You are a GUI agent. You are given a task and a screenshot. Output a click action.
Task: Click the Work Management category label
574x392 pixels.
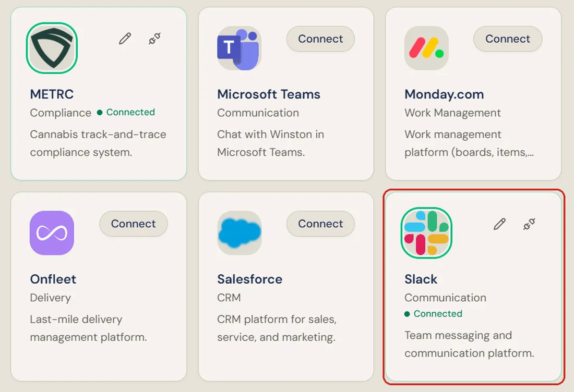pyautogui.click(x=452, y=113)
